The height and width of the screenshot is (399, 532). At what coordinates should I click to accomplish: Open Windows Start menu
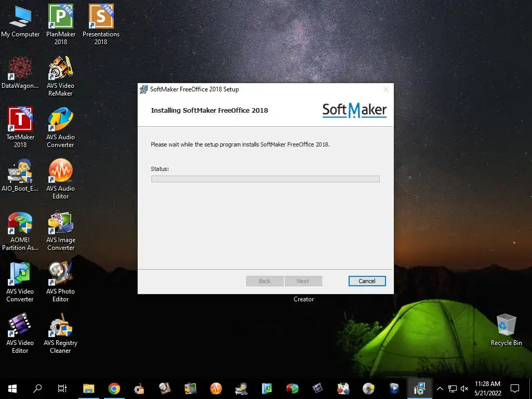[12, 388]
